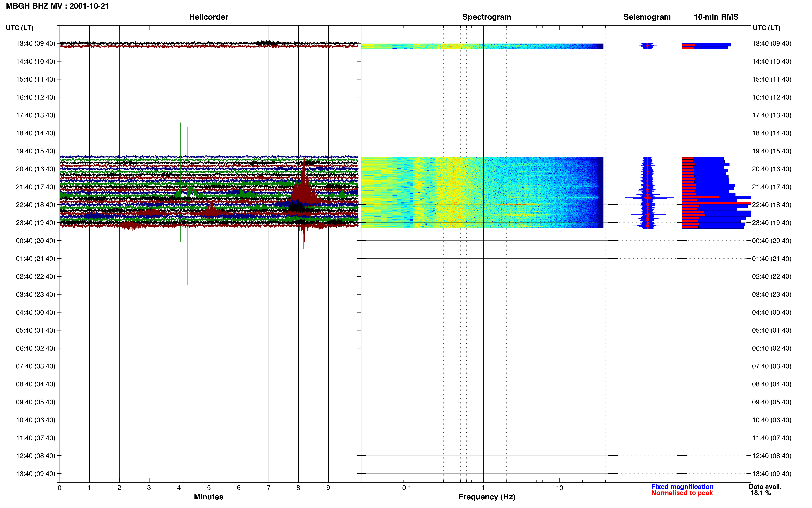Click the left '16:40 (12:40)' time label
812x508 pixels.
[36, 97]
